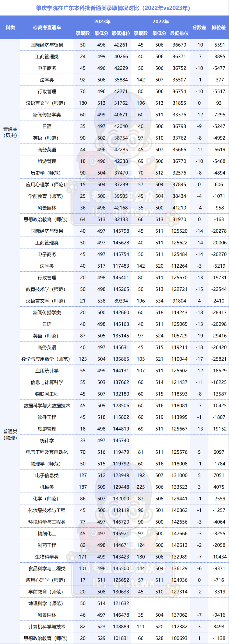Click the 89394 rank value

pos(121,301)
